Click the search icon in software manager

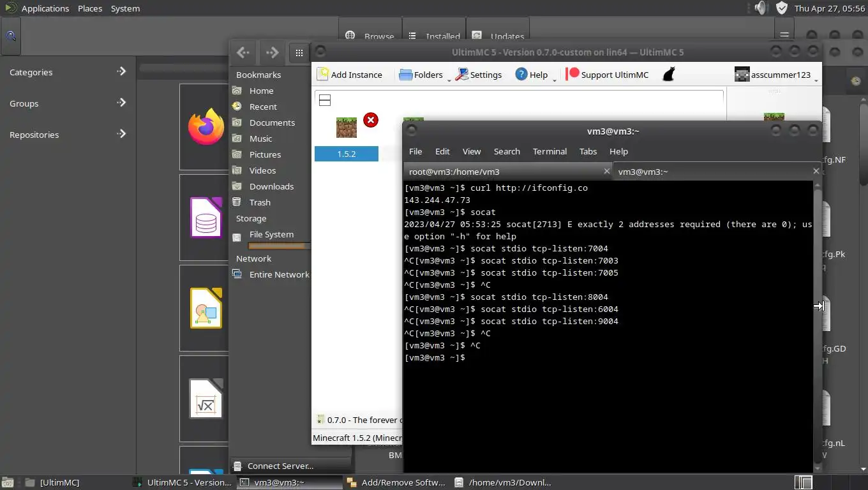11,36
